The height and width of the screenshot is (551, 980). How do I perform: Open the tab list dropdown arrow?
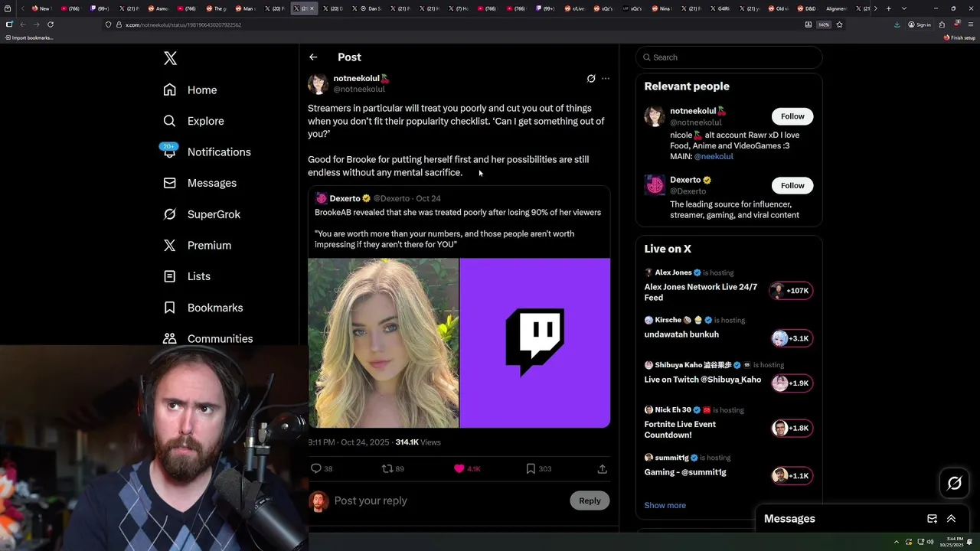pos(904,8)
